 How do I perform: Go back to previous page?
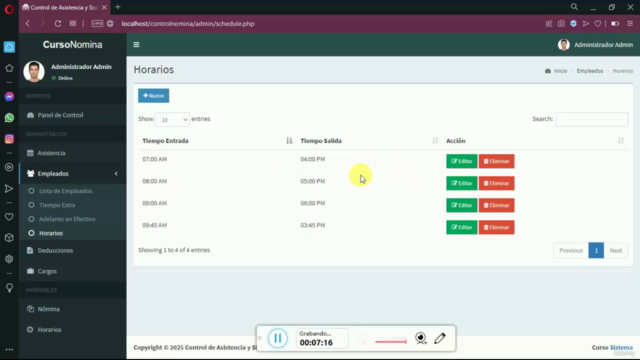28,24
